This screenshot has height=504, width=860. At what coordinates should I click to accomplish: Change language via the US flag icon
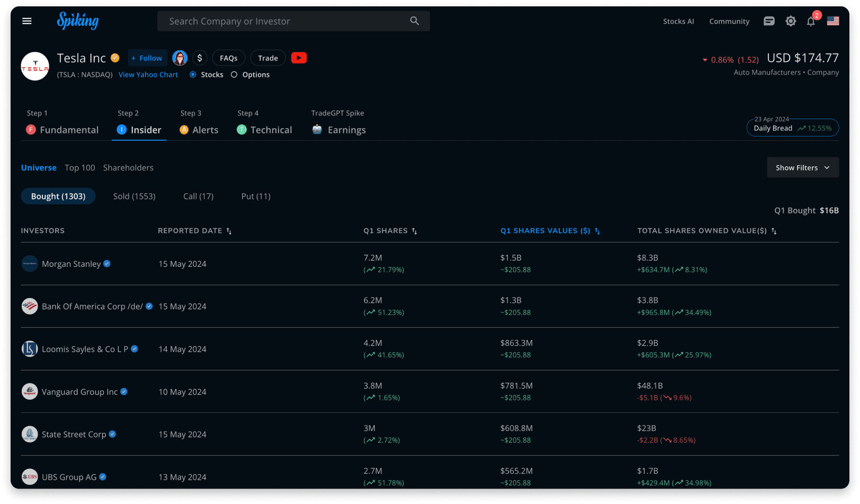click(833, 21)
